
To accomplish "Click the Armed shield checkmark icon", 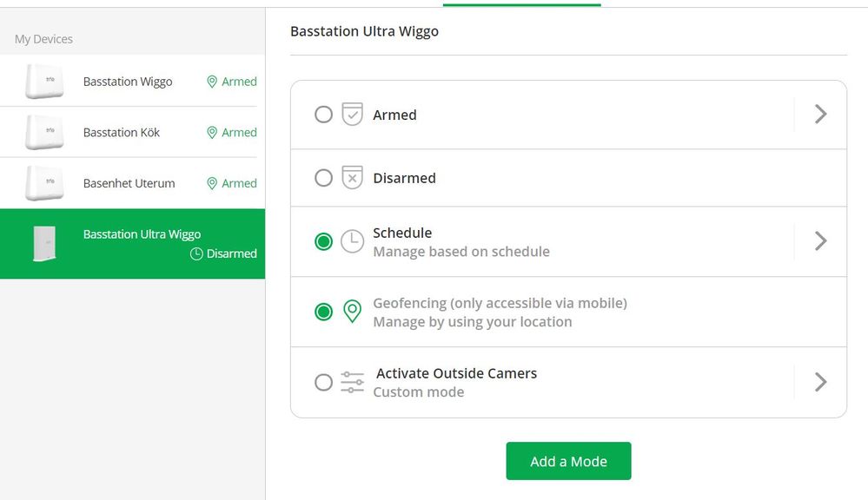I will [x=352, y=115].
